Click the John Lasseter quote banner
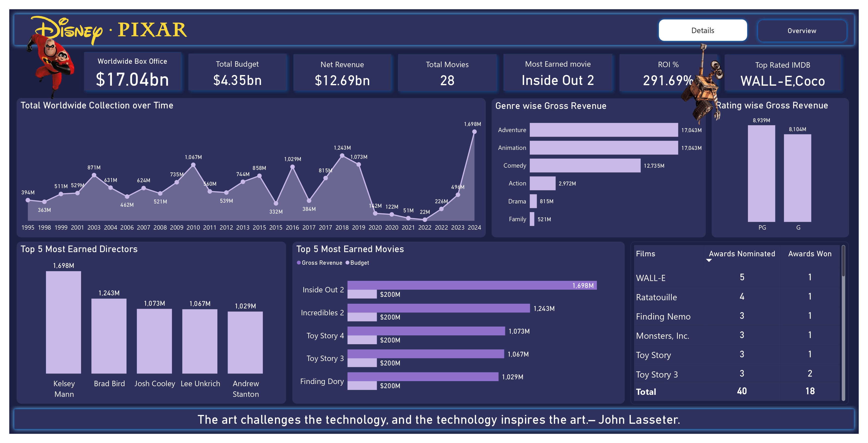Viewport: 868px width, 443px height. [434, 420]
